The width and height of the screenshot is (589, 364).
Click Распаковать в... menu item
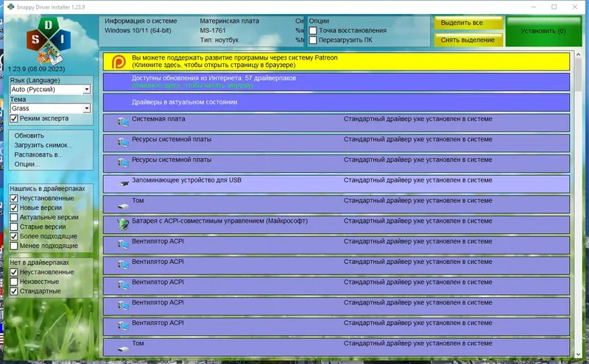[38, 154]
